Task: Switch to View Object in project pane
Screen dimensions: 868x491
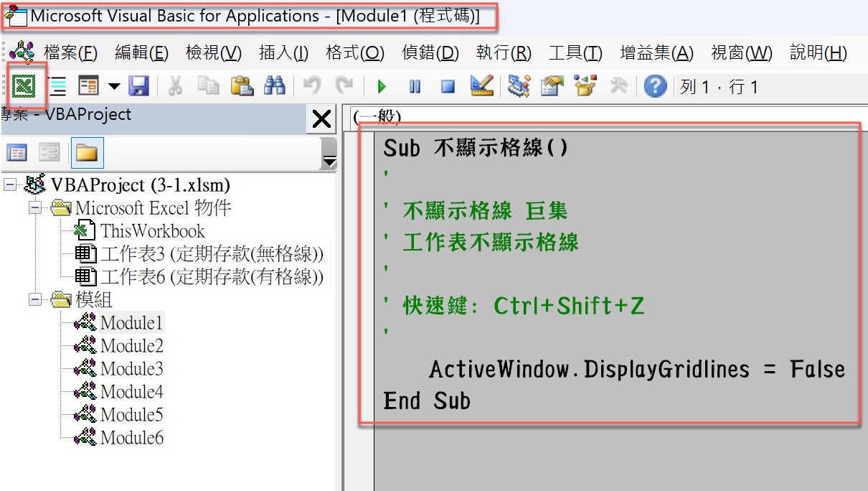Action: click(49, 152)
